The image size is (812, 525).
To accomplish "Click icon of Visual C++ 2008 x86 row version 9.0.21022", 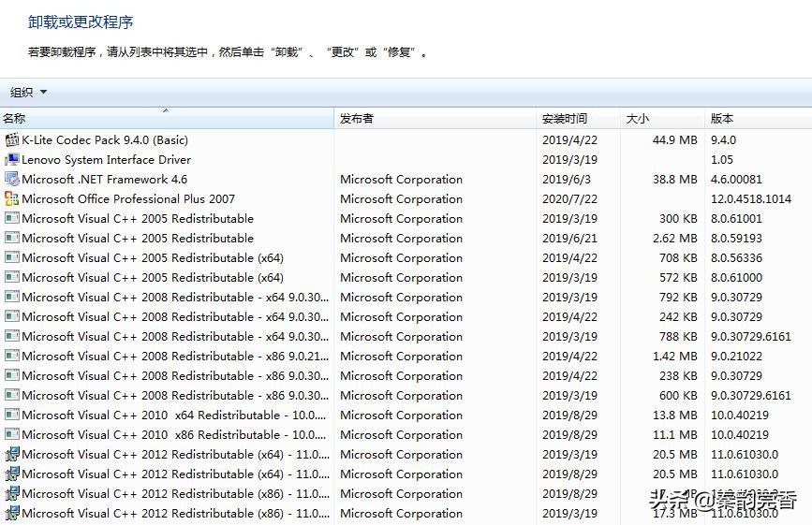I will (12, 356).
